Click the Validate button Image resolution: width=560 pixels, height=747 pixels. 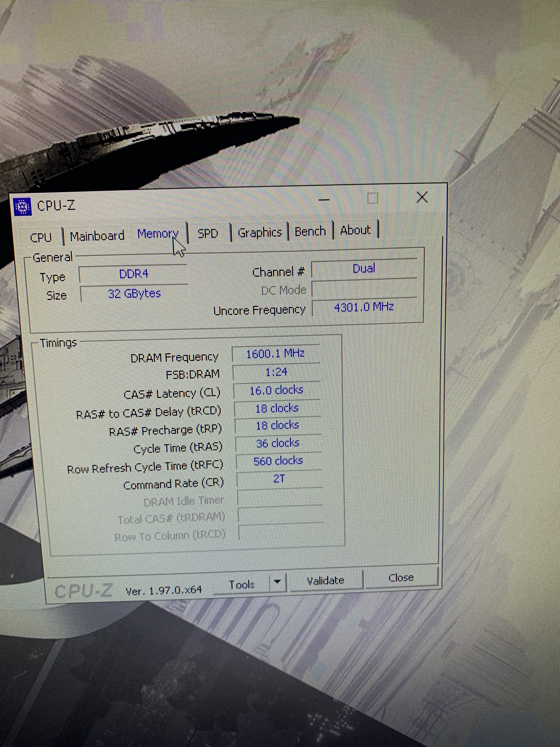point(326,580)
